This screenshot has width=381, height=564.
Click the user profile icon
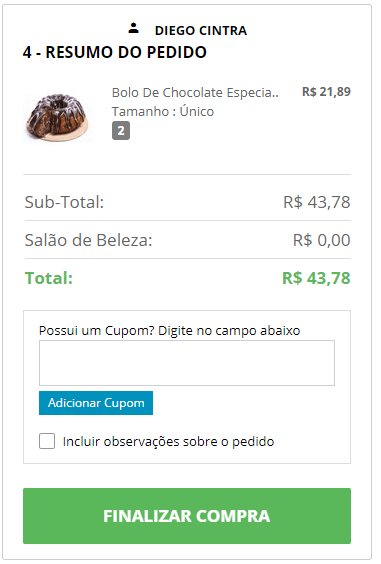pyautogui.click(x=133, y=28)
